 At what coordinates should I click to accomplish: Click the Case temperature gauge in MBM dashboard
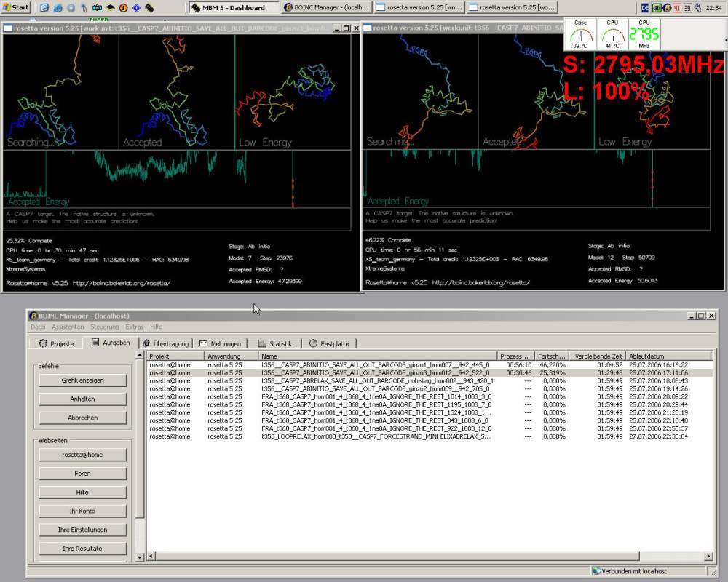[x=580, y=34]
